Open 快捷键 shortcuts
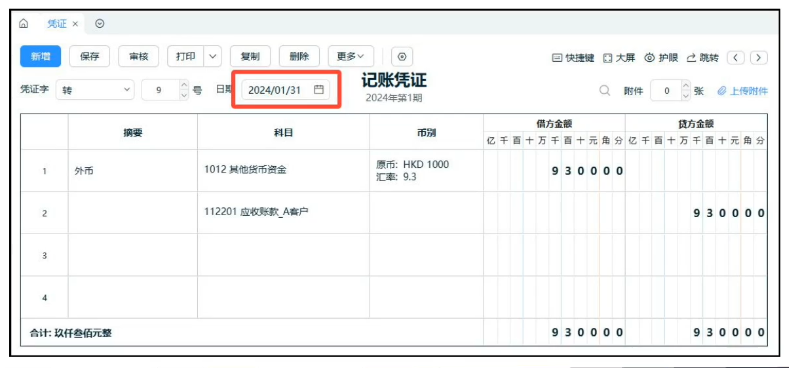Screen dimensions: 789x368 coord(573,58)
